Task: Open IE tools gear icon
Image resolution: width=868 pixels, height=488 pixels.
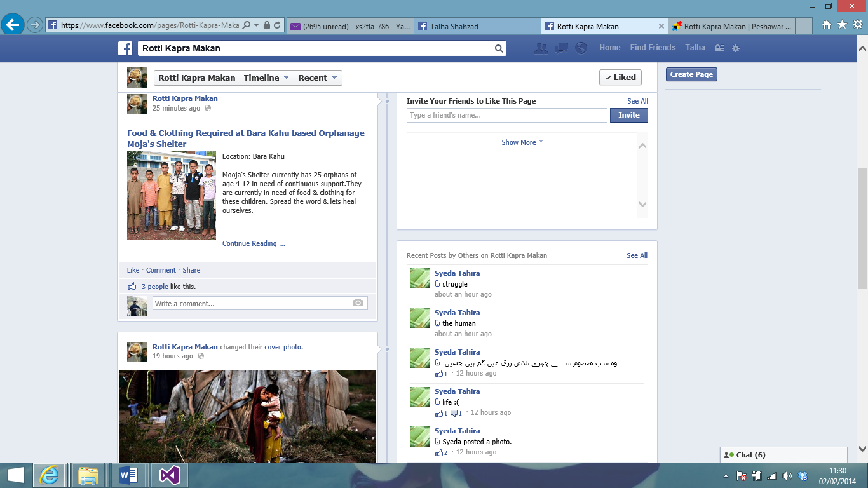Action: click(x=857, y=25)
